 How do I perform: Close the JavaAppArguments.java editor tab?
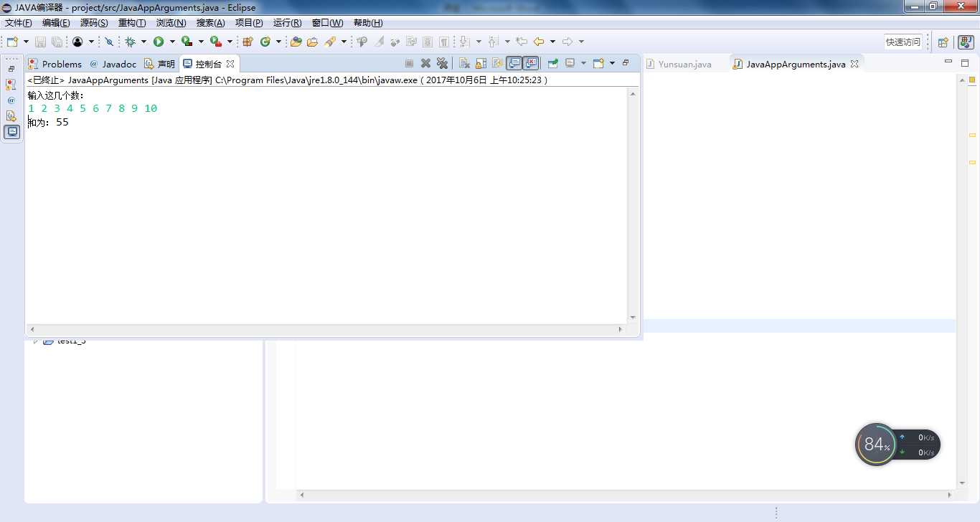click(x=854, y=64)
